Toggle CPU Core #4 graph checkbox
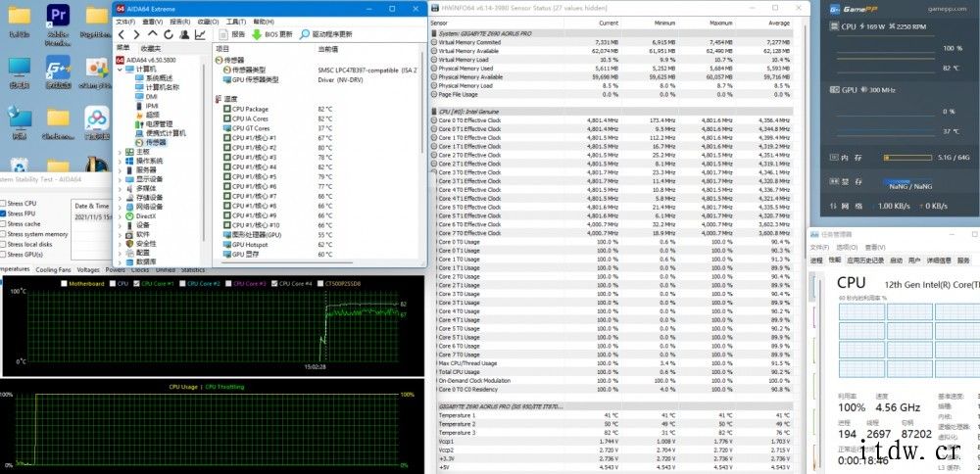The image size is (980, 474). [x=274, y=284]
